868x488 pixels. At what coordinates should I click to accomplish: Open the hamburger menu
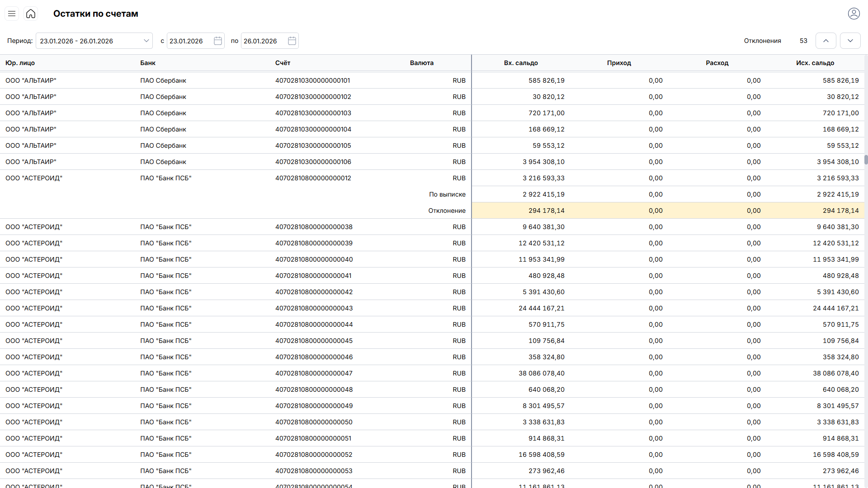click(x=12, y=14)
